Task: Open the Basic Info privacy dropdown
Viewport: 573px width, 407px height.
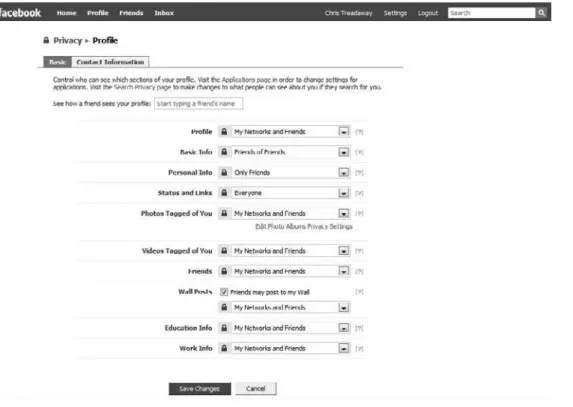Action: tap(291, 152)
